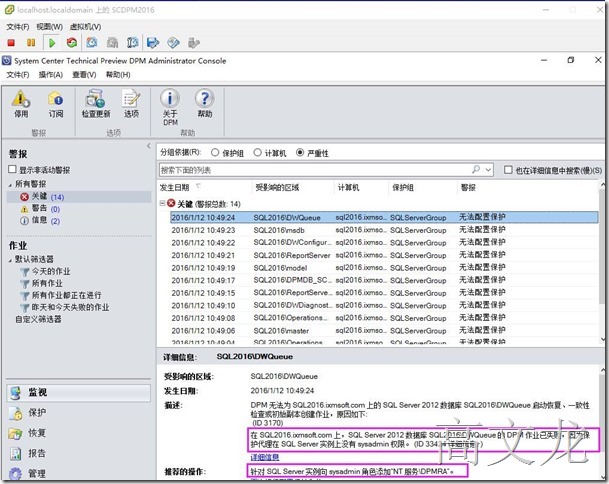Select the SQL2016\msdb alert row
The width and height of the screenshot is (609, 484).
pos(384,230)
